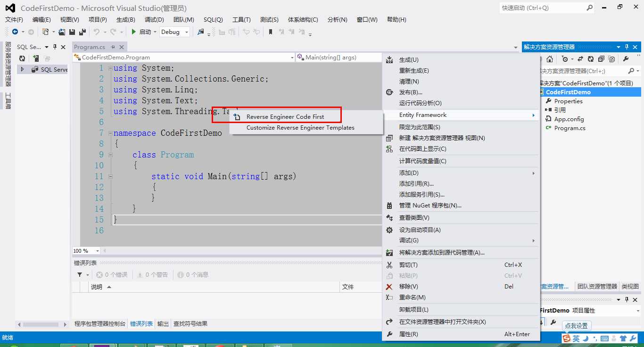Switch to the 类视图 tab
The image size is (644, 347).
[630, 286]
